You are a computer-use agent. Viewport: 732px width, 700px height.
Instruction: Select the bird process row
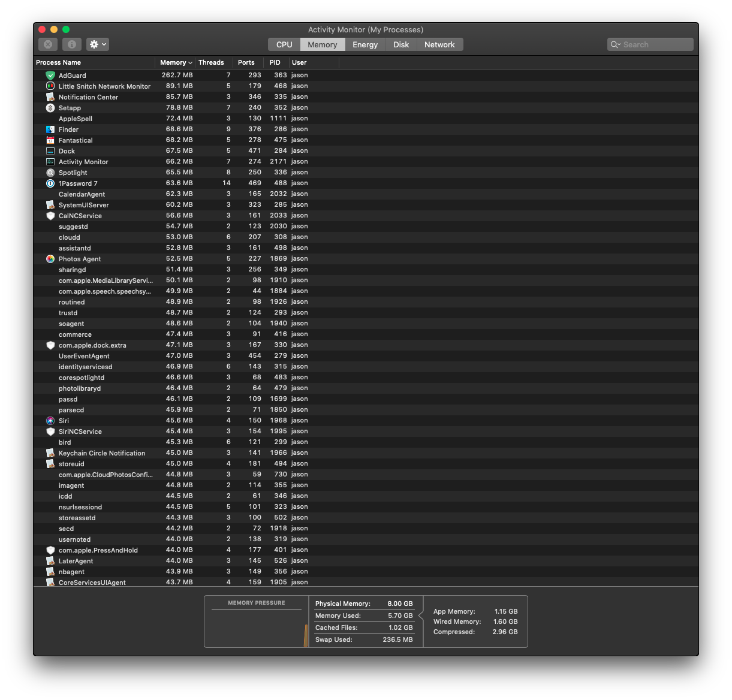tap(366, 442)
